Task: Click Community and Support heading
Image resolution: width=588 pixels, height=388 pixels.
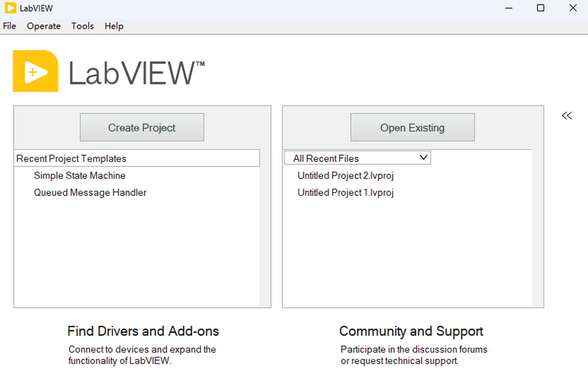Action: click(411, 331)
